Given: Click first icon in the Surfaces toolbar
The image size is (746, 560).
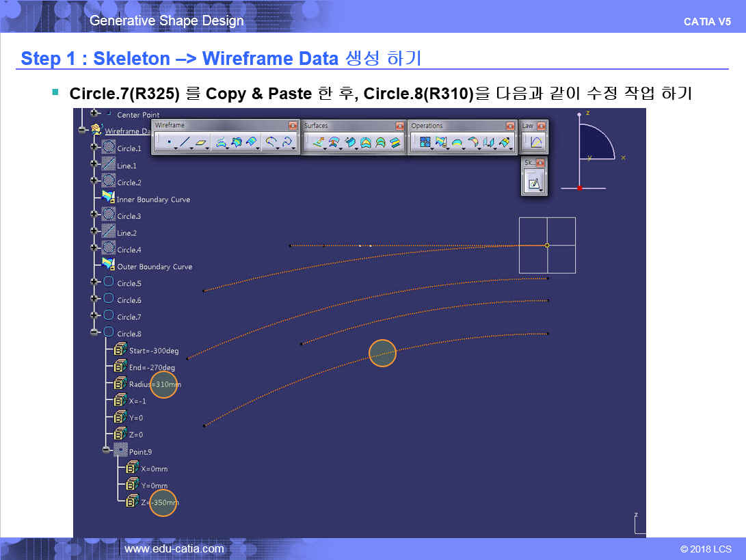Looking at the screenshot, I should click(317, 142).
